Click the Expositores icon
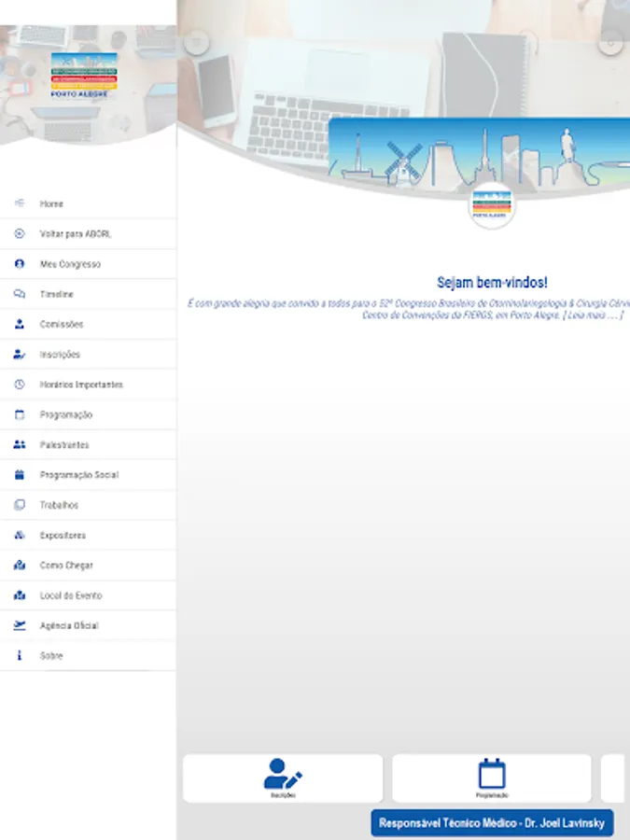 tap(20, 535)
